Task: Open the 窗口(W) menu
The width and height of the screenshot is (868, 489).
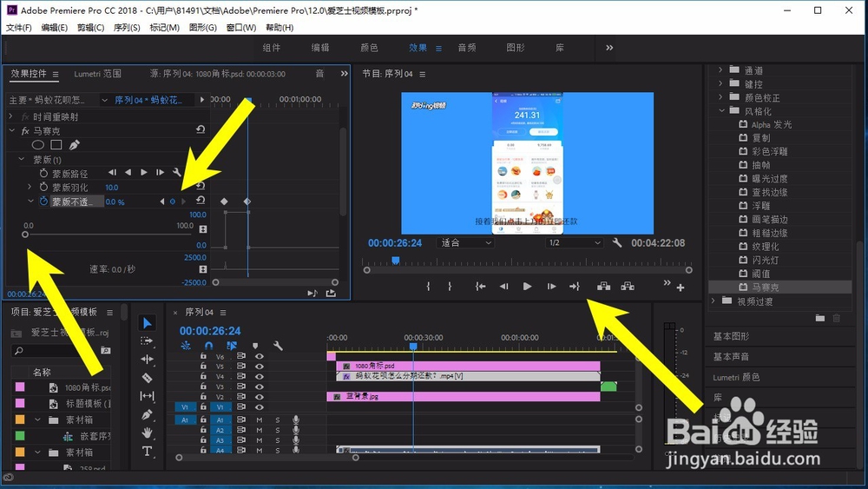Action: coord(240,27)
